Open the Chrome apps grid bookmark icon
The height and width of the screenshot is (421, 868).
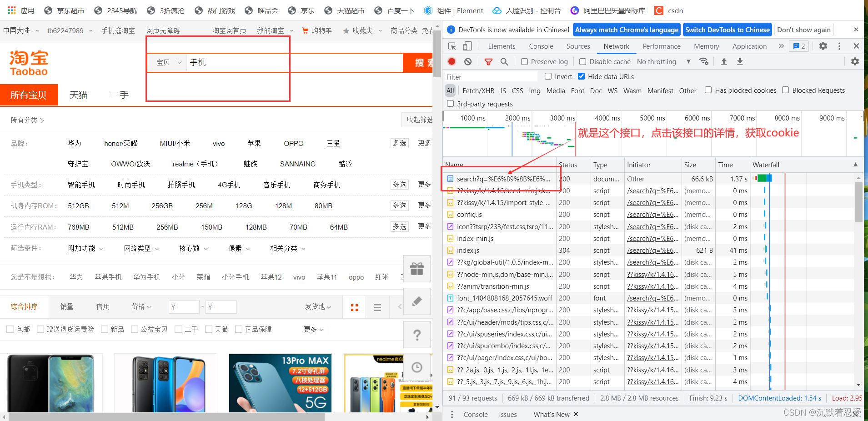12,10
